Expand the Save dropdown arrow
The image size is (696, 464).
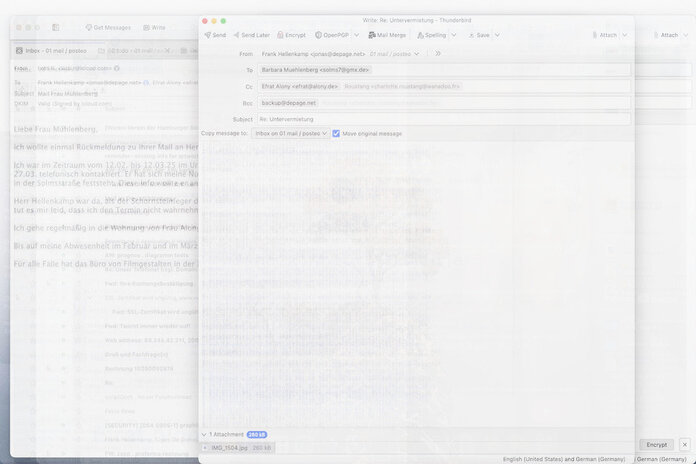497,35
